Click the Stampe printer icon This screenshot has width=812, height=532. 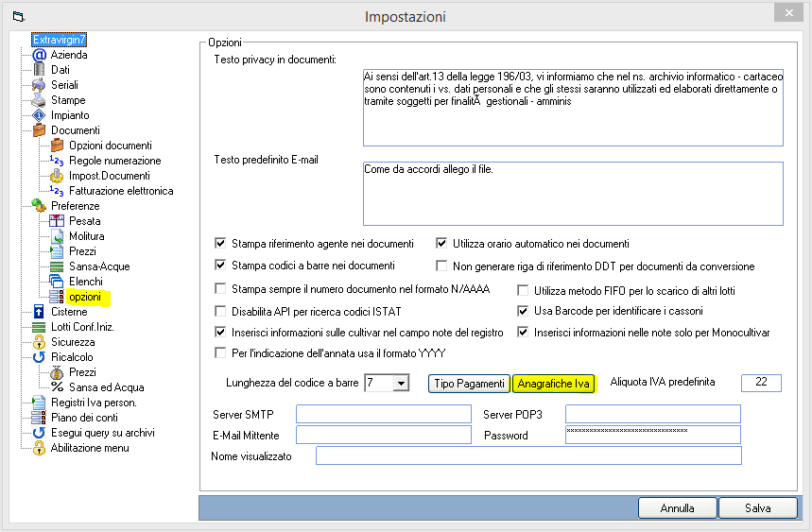coord(39,100)
